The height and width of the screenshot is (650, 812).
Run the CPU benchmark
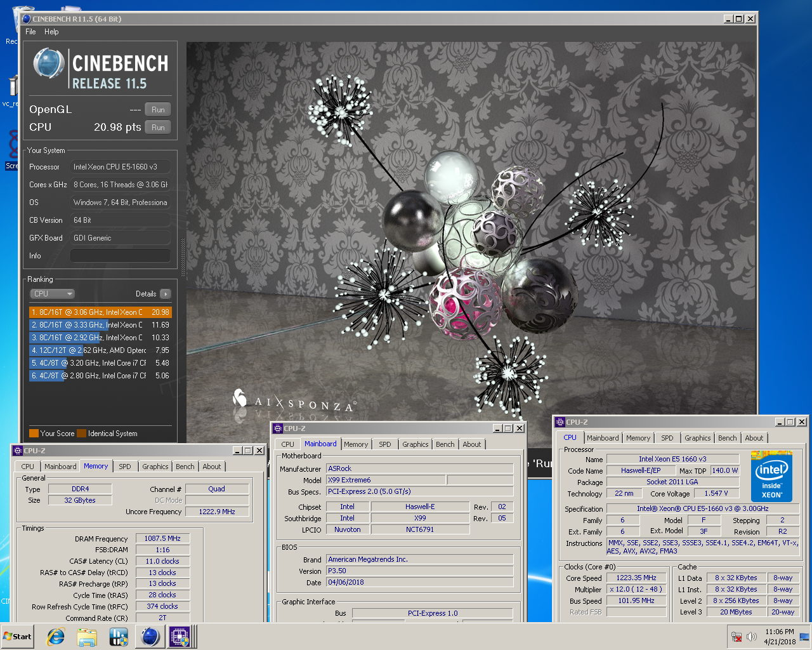pos(158,128)
